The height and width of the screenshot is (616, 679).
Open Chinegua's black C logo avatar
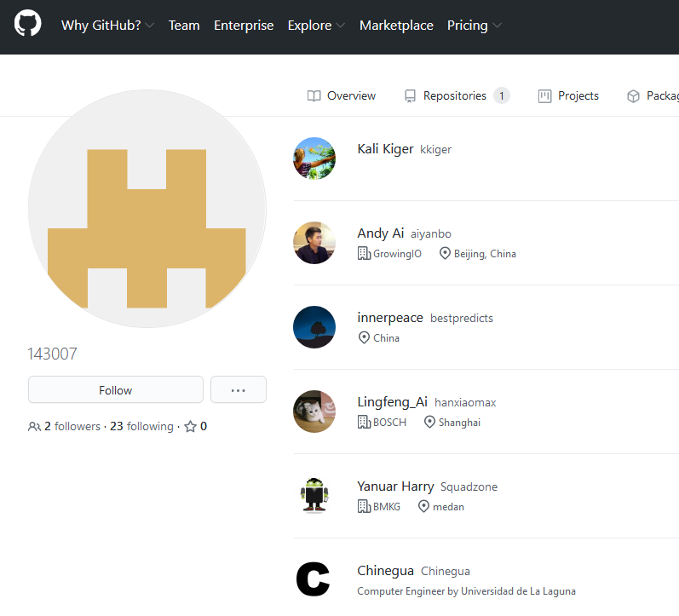[313, 579]
